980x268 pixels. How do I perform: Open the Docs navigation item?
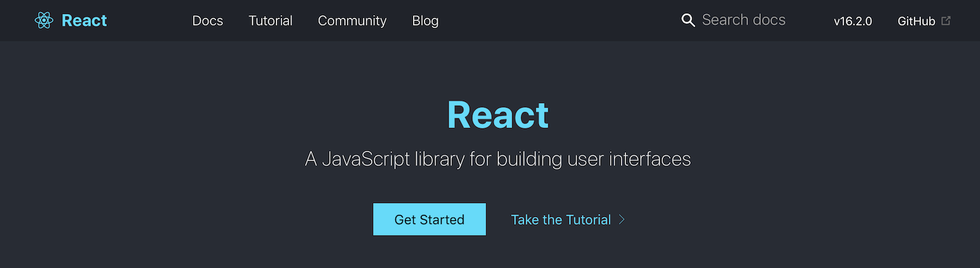(208, 20)
